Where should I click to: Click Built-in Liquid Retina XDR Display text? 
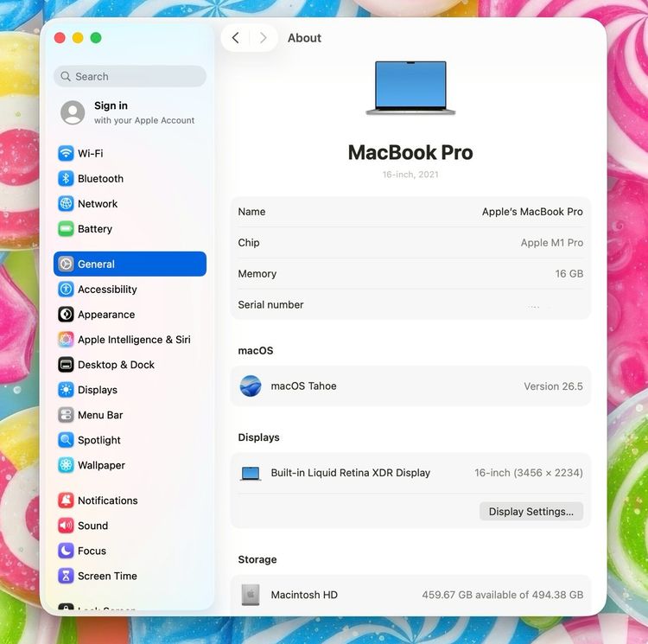[x=351, y=473]
